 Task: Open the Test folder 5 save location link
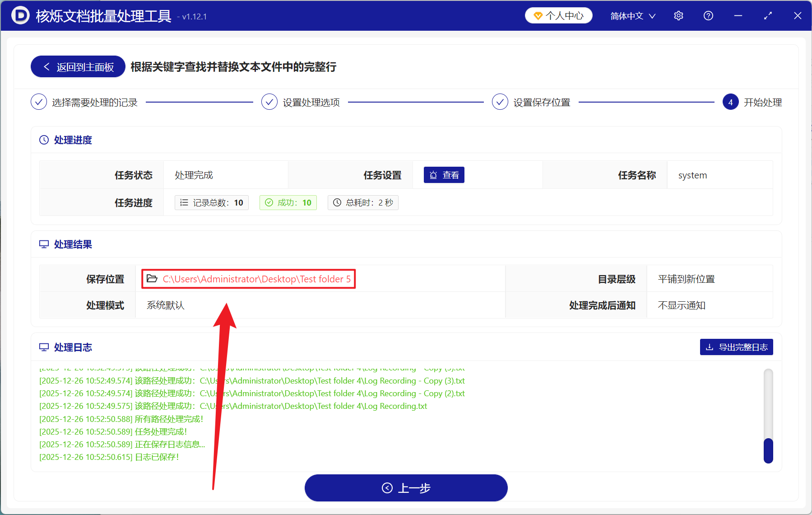[257, 279]
